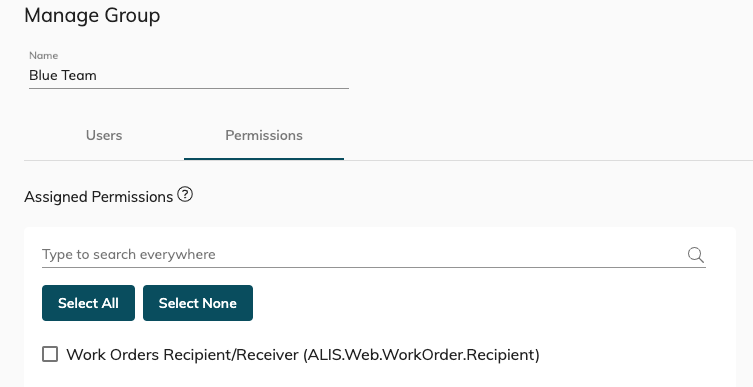Click the Select None button
The image size is (753, 387).
coord(198,303)
